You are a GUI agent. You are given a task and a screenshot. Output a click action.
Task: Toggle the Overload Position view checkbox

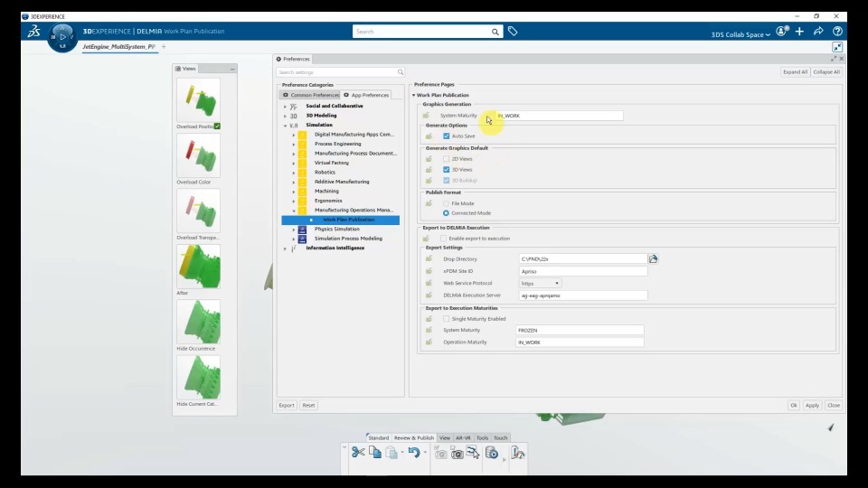coord(218,127)
